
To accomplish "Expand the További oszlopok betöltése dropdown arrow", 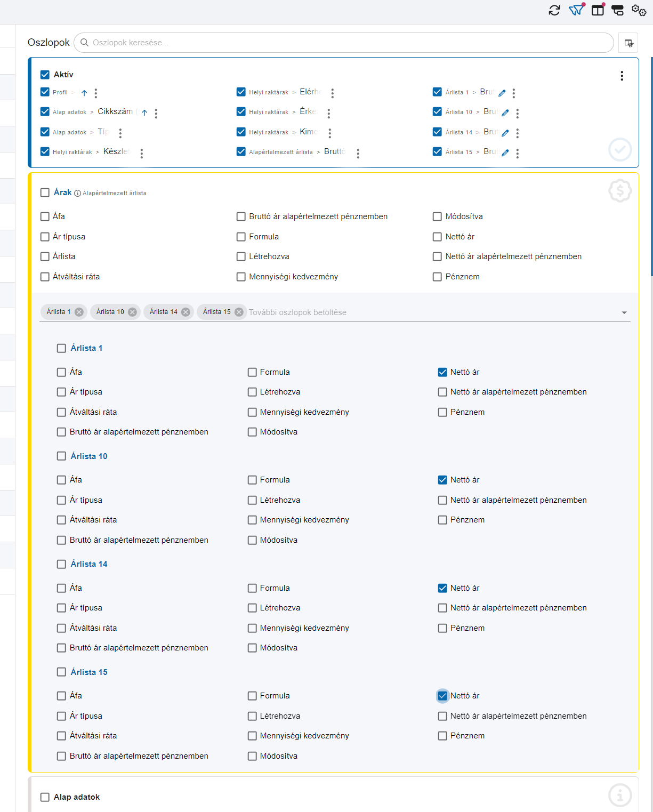I will 624,312.
